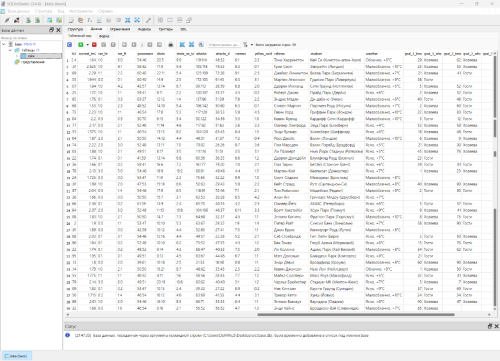Click the connect to database icon
500x361 pixels.
tap(7, 20)
